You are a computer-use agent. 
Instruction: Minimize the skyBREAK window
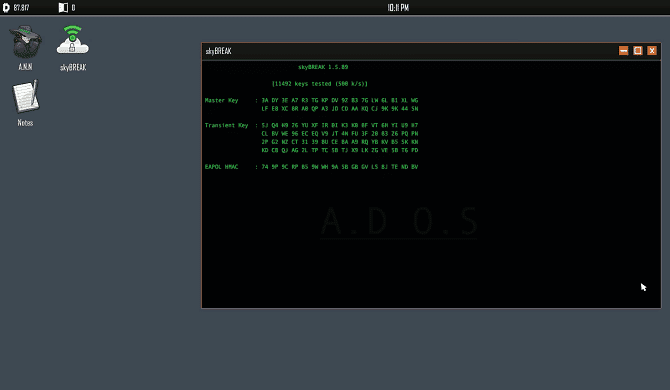pyautogui.click(x=623, y=51)
